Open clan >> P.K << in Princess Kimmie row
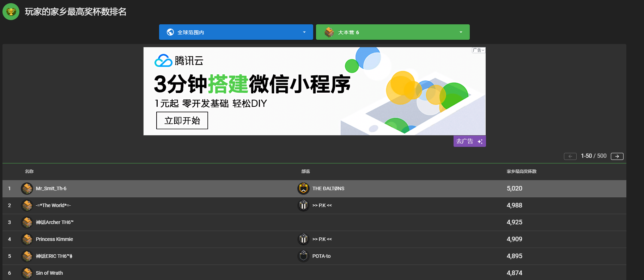 point(322,239)
